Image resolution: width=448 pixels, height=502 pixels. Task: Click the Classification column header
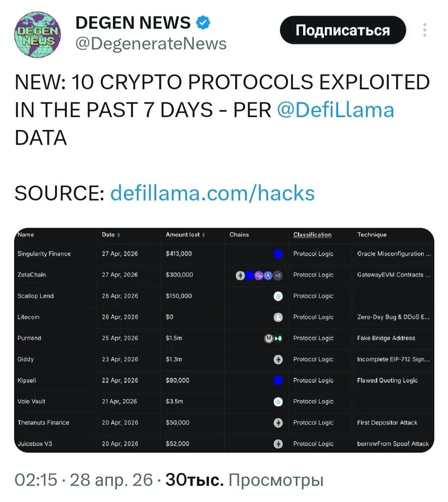pos(312,235)
